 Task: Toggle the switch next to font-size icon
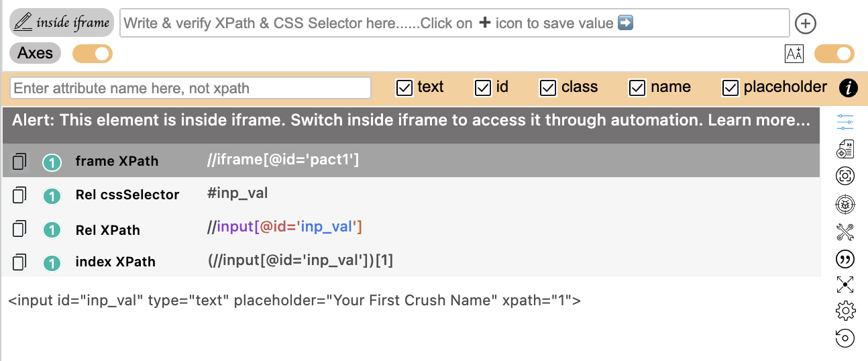click(x=834, y=54)
